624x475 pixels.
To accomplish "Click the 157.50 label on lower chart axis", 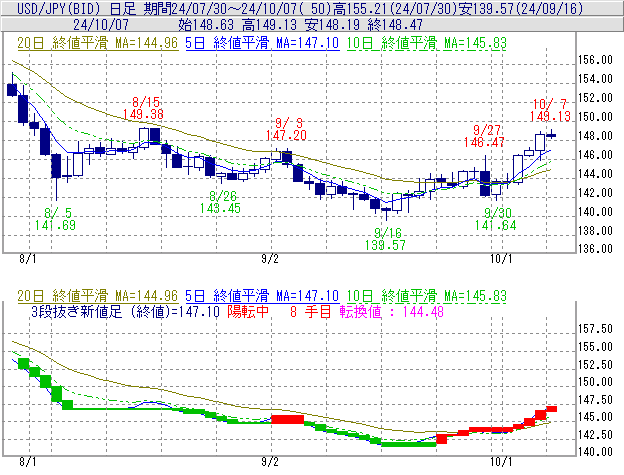I will coord(595,329).
